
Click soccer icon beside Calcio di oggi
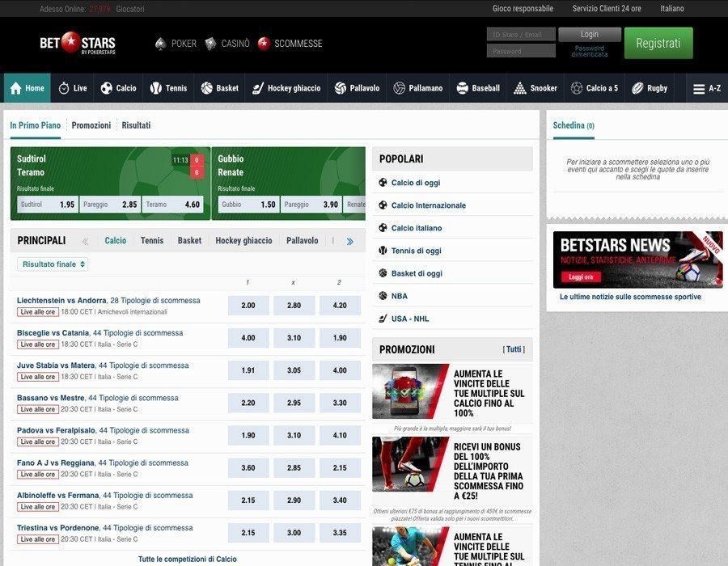click(x=383, y=182)
